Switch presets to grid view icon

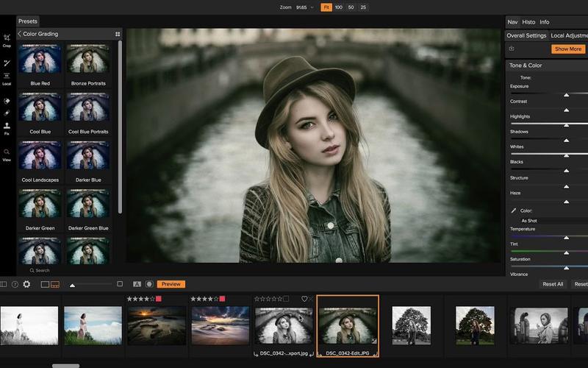point(118,34)
